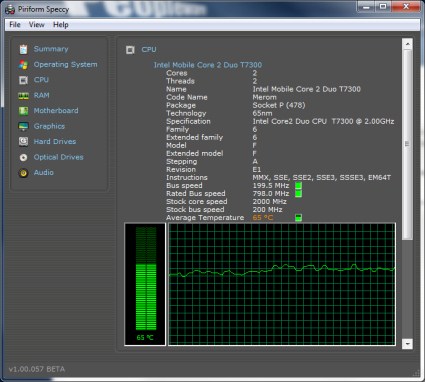Toggle the Rated Bus speed graph indicator
425x382 pixels.
[298, 194]
